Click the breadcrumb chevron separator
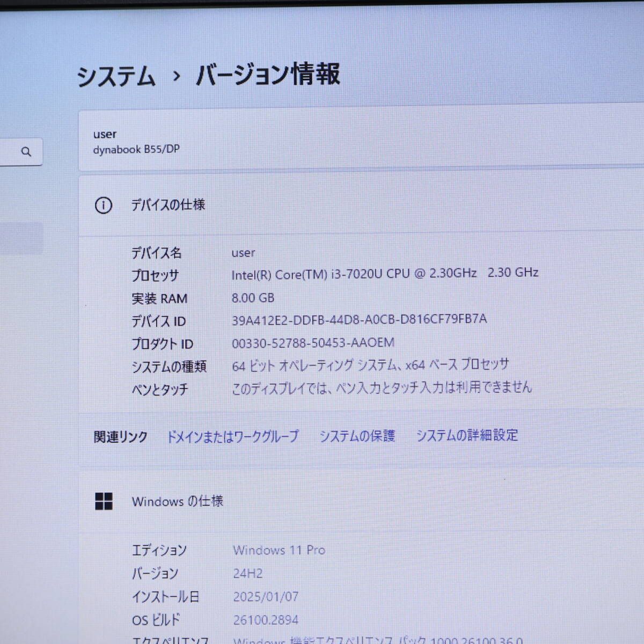The width and height of the screenshot is (644, 644). coord(176,76)
